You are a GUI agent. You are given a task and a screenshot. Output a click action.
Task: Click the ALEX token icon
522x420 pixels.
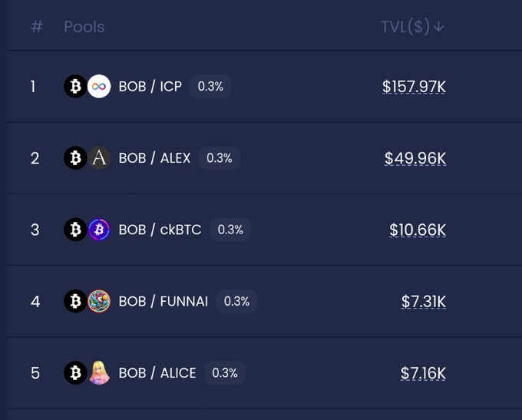99,158
